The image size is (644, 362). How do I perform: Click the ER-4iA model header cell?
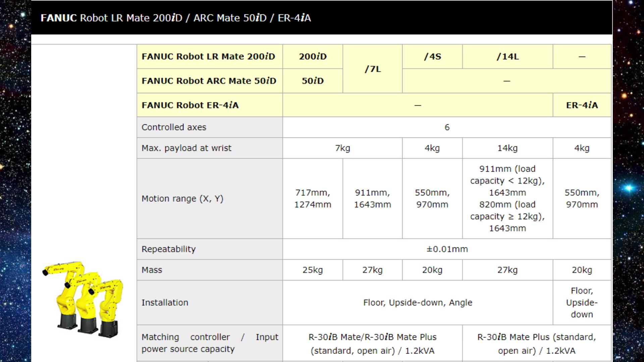[x=582, y=105]
